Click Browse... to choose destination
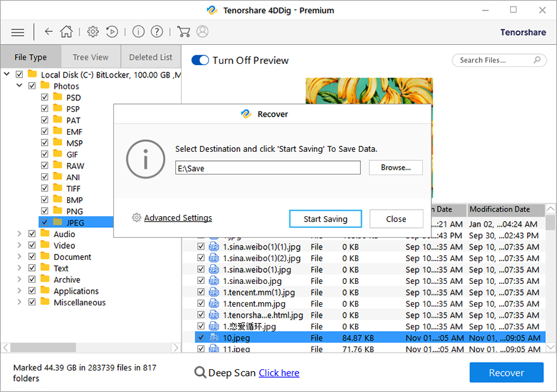 [x=395, y=167]
